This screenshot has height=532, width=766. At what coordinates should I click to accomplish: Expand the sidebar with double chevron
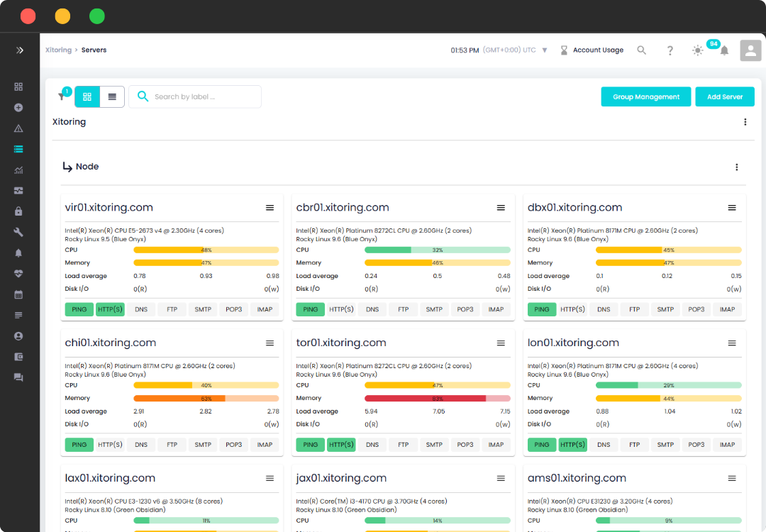(x=20, y=50)
